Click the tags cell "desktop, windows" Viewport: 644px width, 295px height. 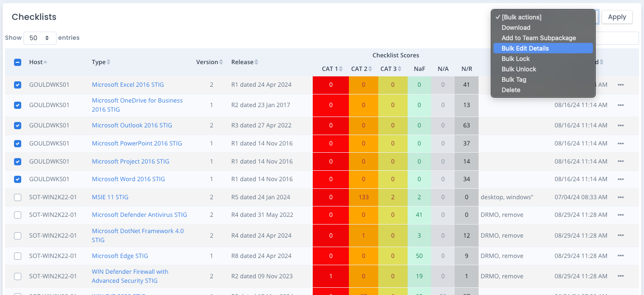(507, 197)
